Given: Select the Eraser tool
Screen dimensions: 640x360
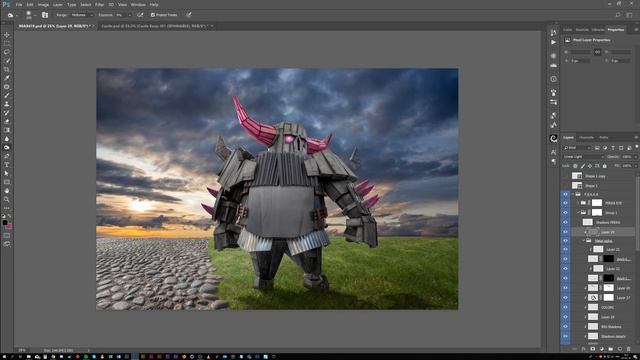Looking at the screenshot, I should click(x=7, y=121).
